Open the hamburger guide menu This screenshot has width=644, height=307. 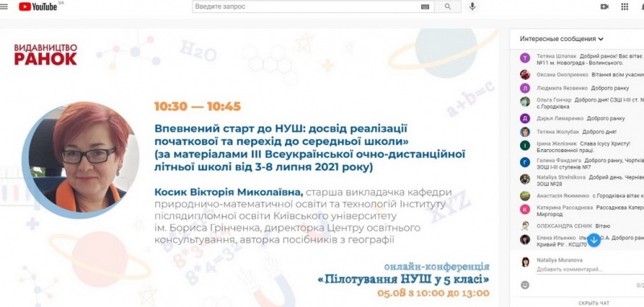pyautogui.click(x=3, y=6)
